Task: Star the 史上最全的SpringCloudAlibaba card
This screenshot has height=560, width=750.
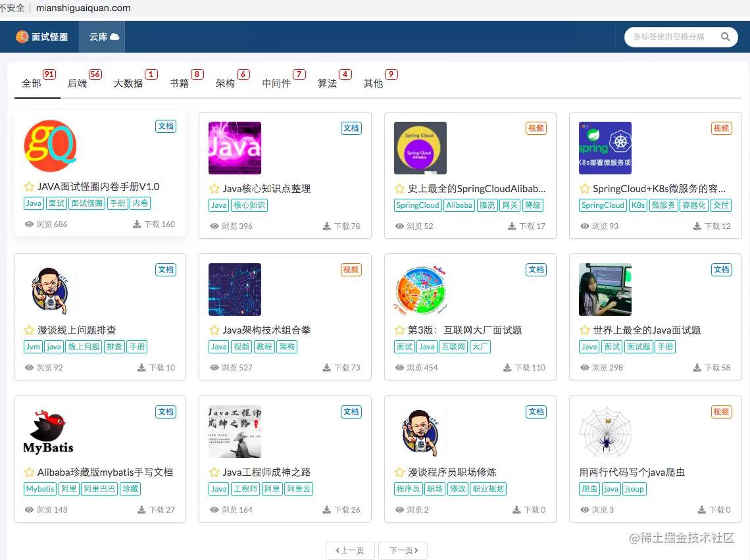Action: coord(399,189)
